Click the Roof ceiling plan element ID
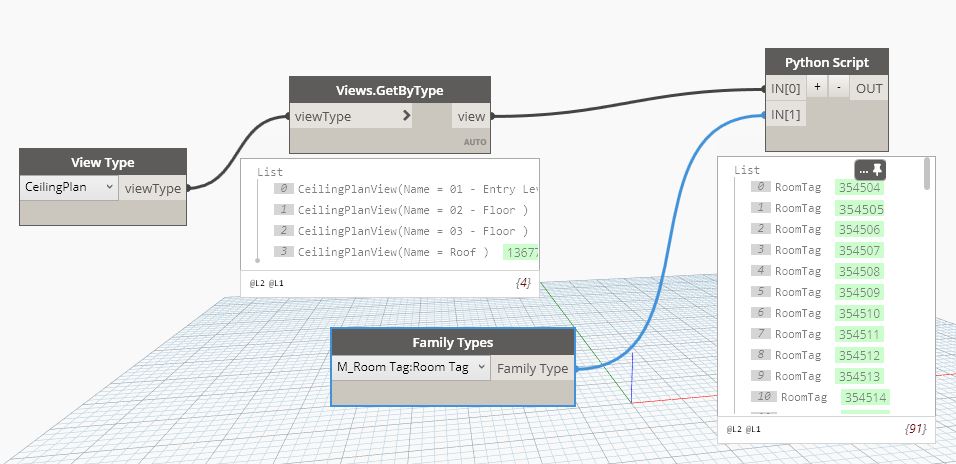Screen dimensions: 956x464 [522, 252]
